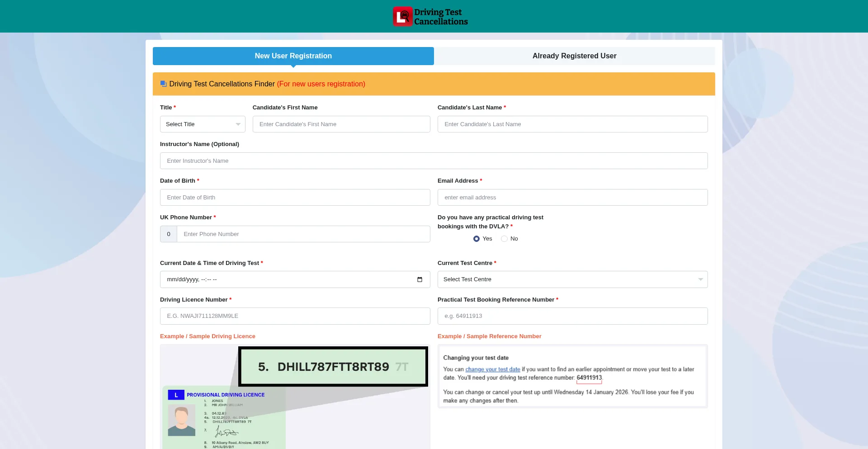Open the calendar picker icon in date field
The image size is (868, 449).
click(420, 279)
